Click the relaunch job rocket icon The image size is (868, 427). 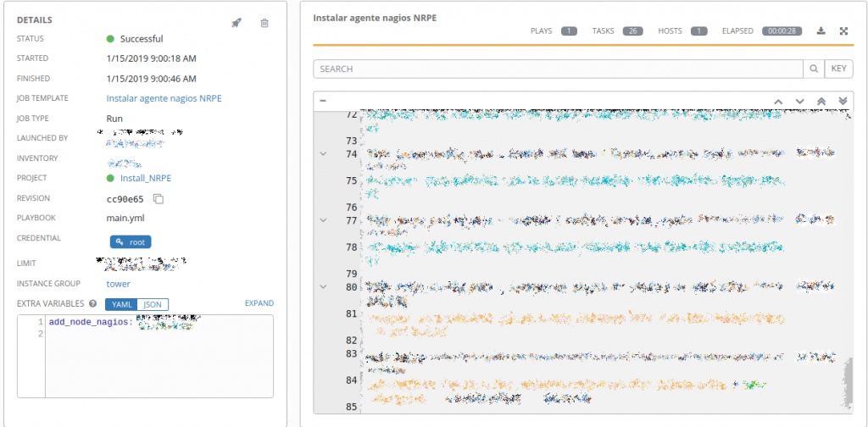[x=236, y=23]
